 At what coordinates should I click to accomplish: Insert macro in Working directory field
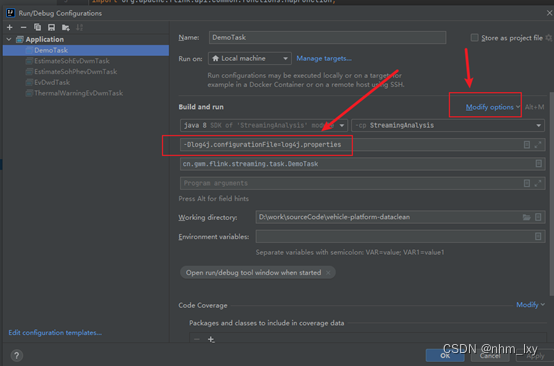[x=538, y=217]
